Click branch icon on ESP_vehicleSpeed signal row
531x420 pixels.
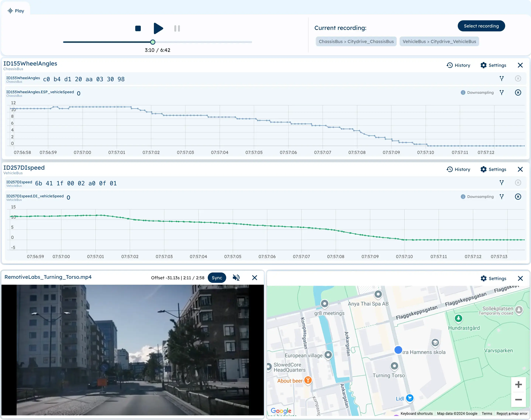[501, 92]
